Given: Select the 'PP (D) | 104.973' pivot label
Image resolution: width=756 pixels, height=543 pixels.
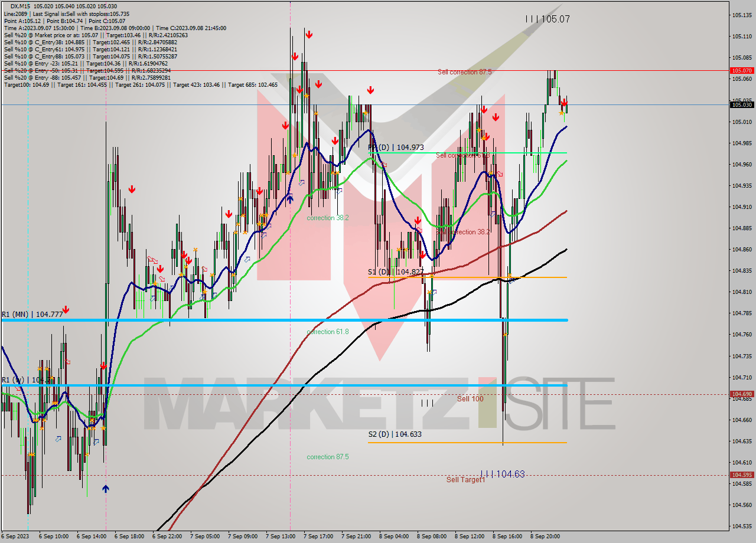Looking at the screenshot, I should pos(396,147).
